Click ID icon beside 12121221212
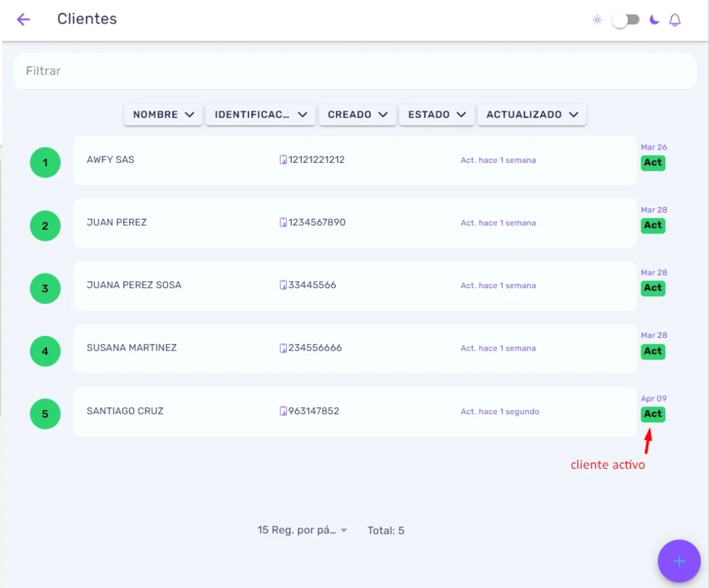This screenshot has width=709, height=588. point(283,160)
